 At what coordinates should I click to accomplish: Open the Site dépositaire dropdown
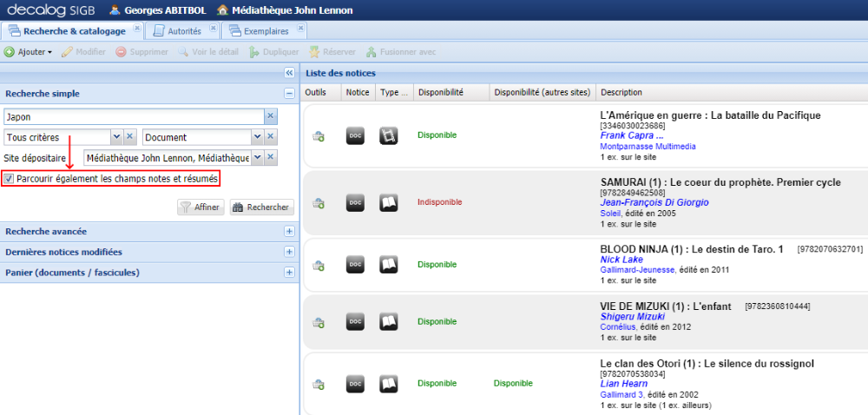[x=257, y=157]
